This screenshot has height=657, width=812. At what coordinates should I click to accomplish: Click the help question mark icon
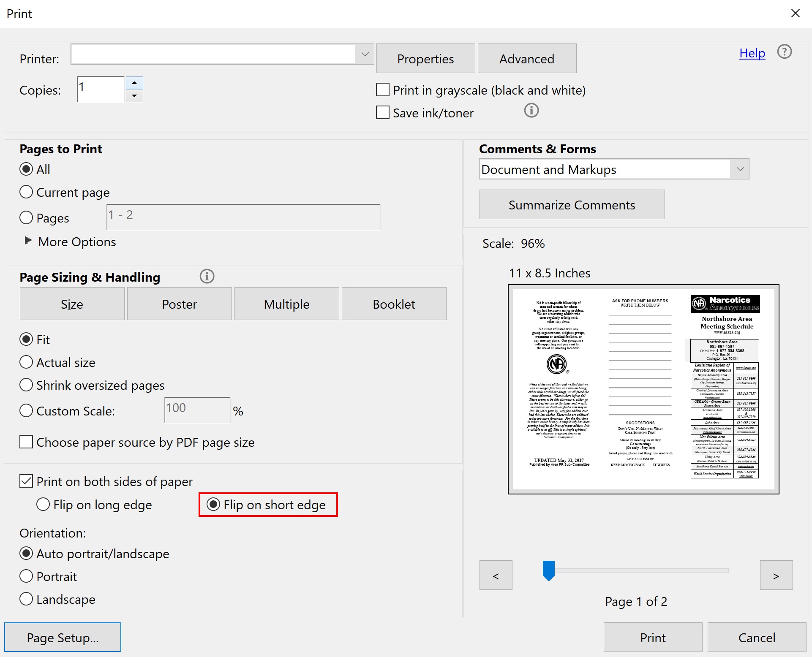[x=784, y=52]
